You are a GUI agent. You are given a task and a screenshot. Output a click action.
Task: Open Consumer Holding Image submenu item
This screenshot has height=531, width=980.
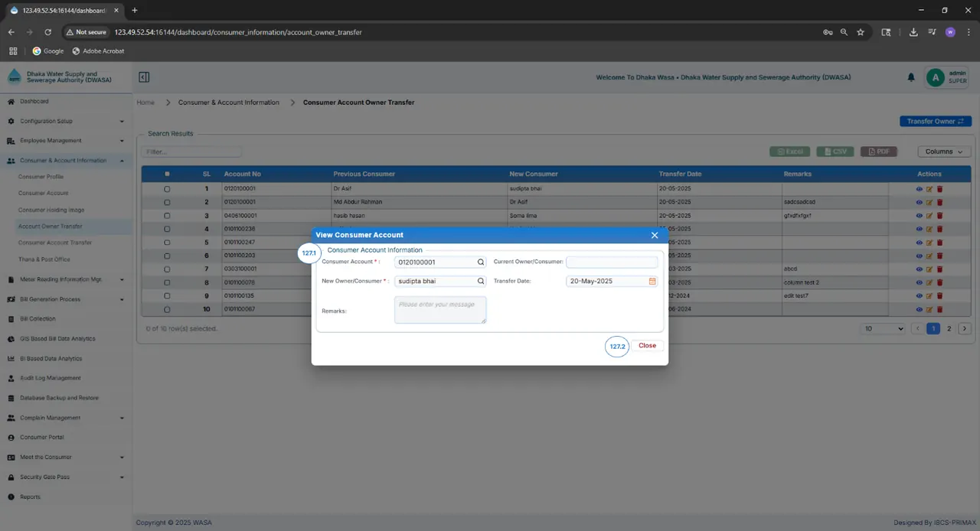point(51,210)
